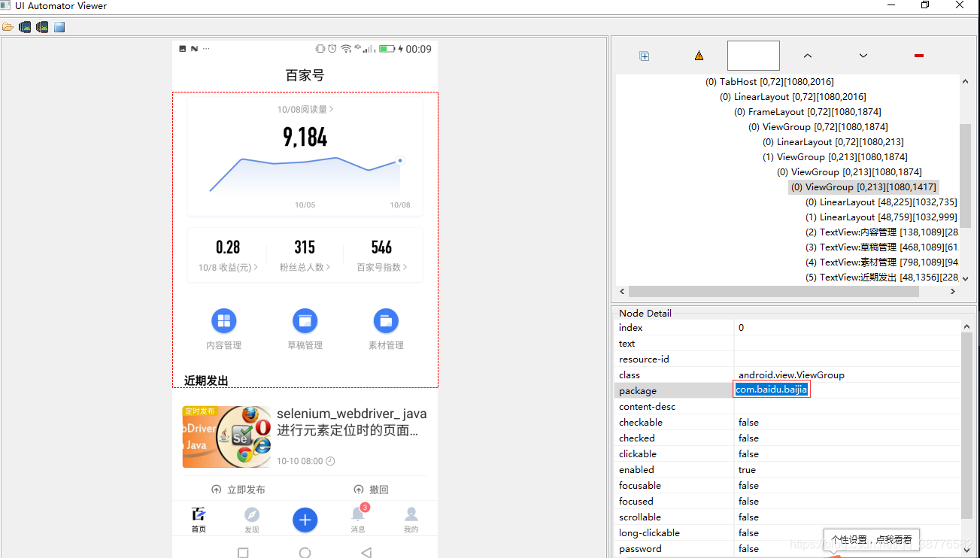
Task: Click the package value com.baidu.baijia
Action: pyautogui.click(x=772, y=390)
